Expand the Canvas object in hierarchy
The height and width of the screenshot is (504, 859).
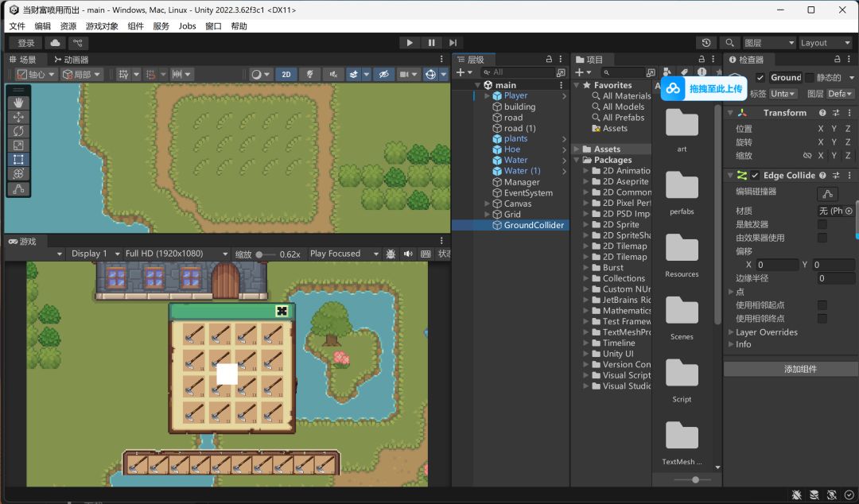487,204
